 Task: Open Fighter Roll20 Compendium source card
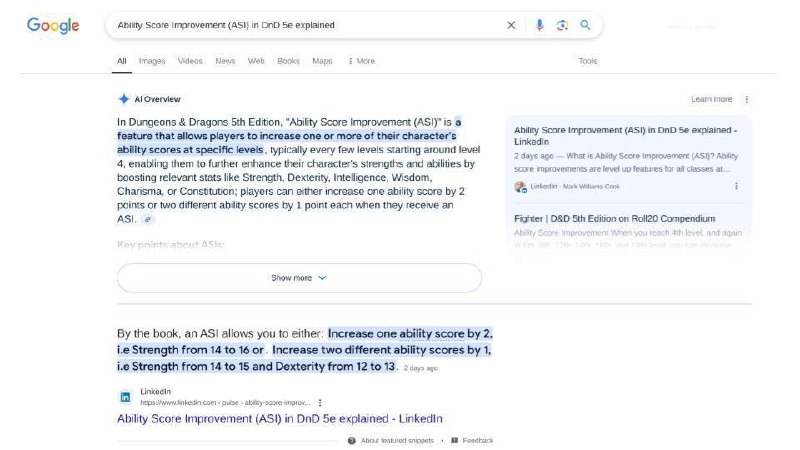pyautogui.click(x=614, y=218)
